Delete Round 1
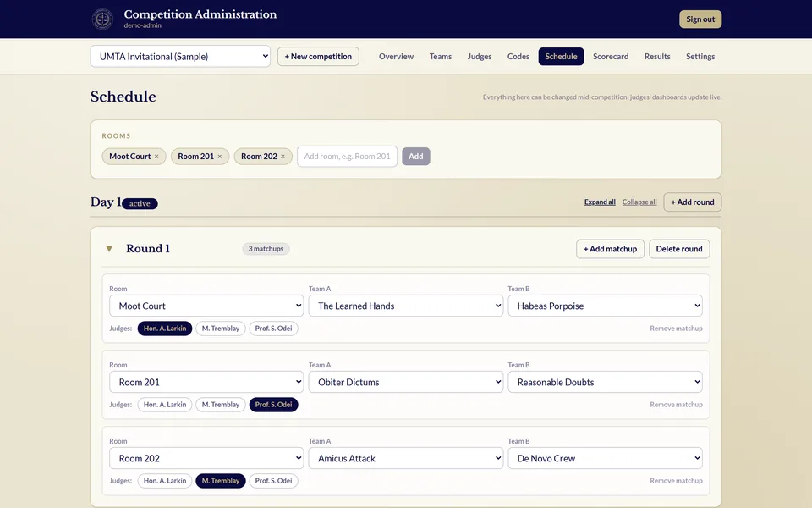812x508 pixels. tap(679, 249)
